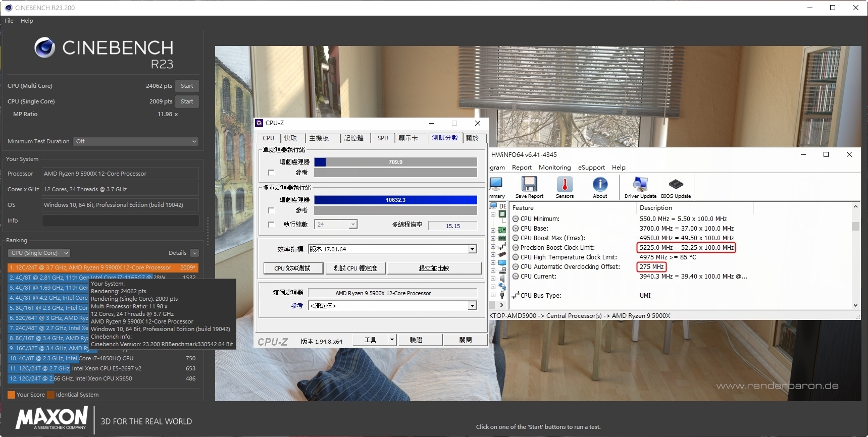Expand the memory node plus in HWiNFO tree

493,238
